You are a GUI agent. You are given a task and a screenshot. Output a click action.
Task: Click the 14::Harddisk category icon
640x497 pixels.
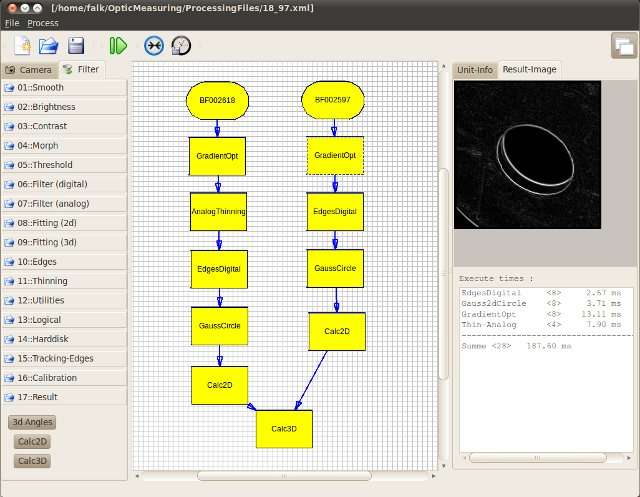point(9,339)
